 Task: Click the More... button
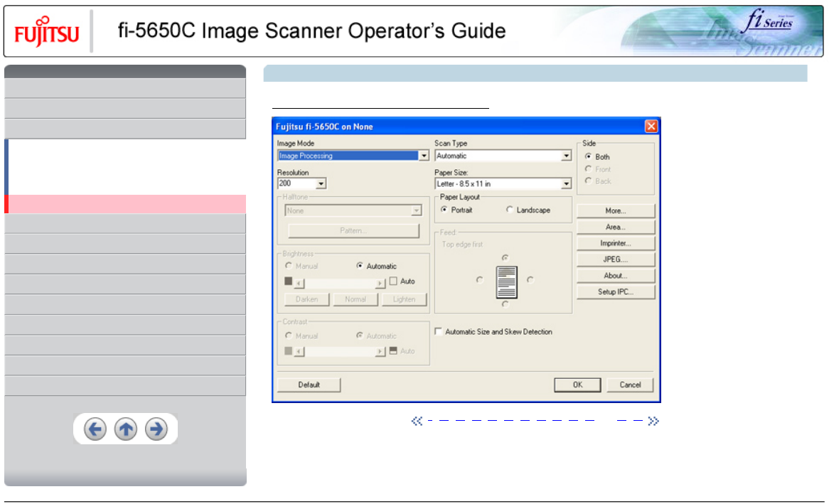pyautogui.click(x=616, y=210)
